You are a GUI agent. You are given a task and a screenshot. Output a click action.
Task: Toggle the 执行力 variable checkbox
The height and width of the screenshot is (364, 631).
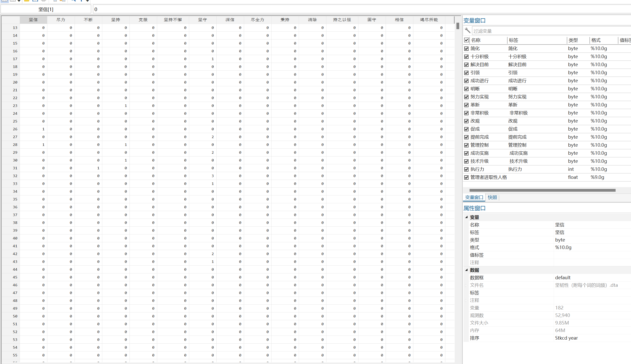pyautogui.click(x=466, y=169)
